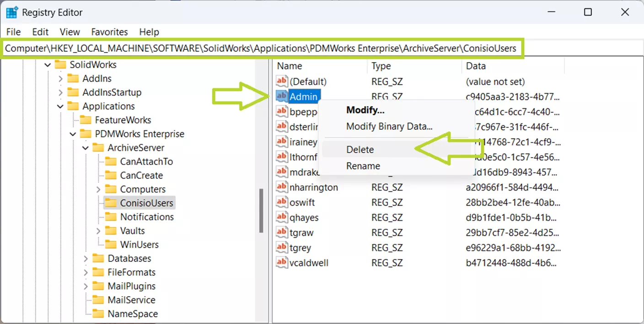Click the ab icon next to (Default)
Screen dimensions: 644x324
(282, 81)
